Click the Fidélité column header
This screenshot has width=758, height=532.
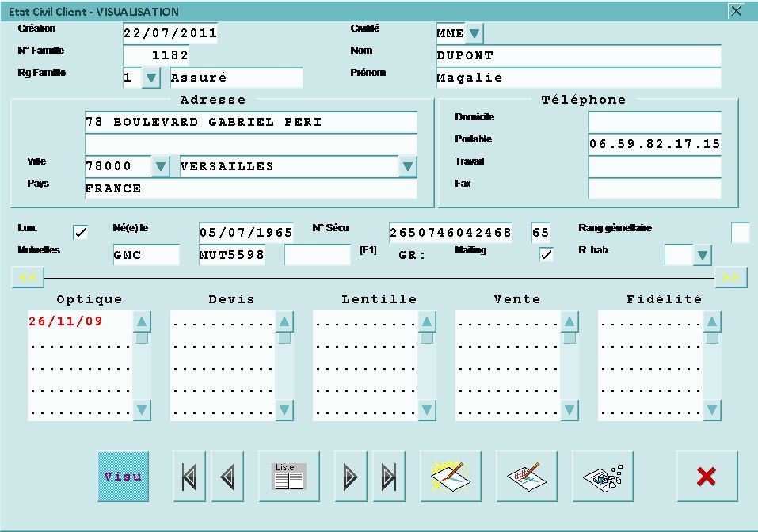tap(665, 299)
